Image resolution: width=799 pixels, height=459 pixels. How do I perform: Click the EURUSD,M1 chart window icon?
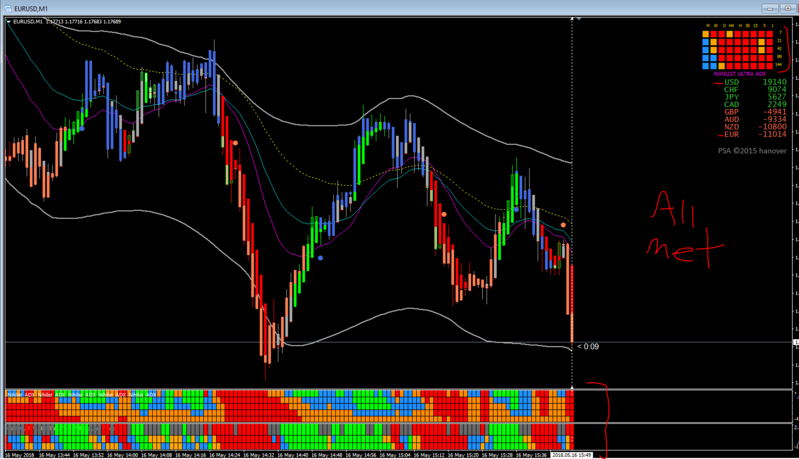8,8
